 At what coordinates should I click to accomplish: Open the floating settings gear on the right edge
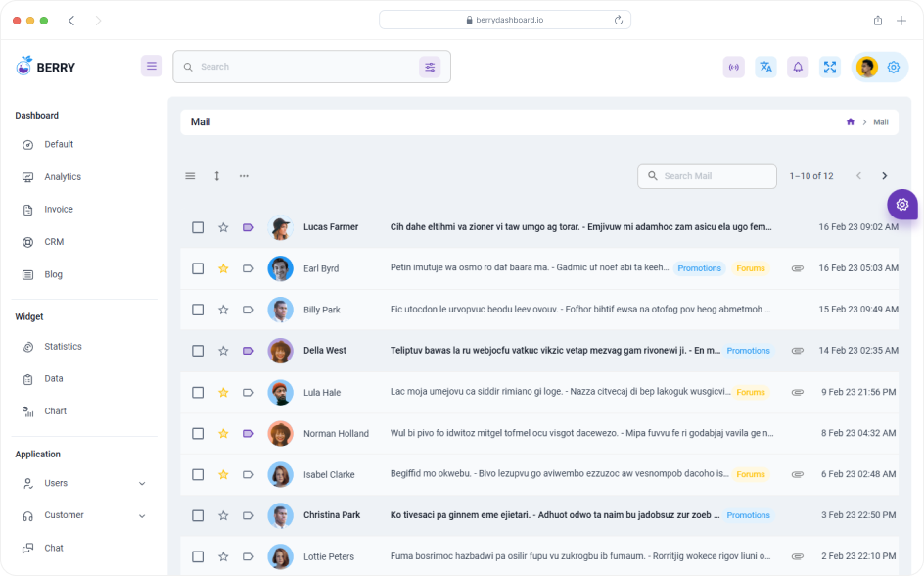[901, 205]
